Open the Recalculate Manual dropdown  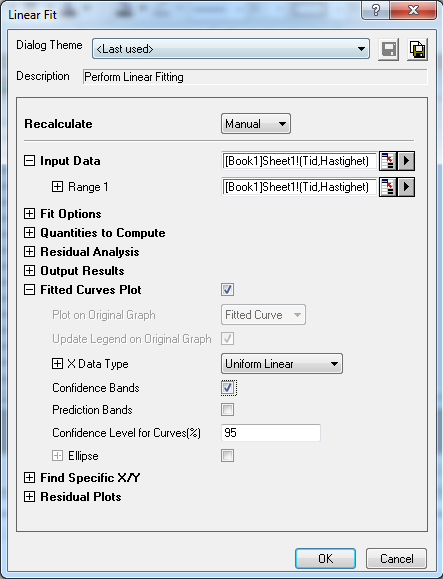pyautogui.click(x=256, y=124)
